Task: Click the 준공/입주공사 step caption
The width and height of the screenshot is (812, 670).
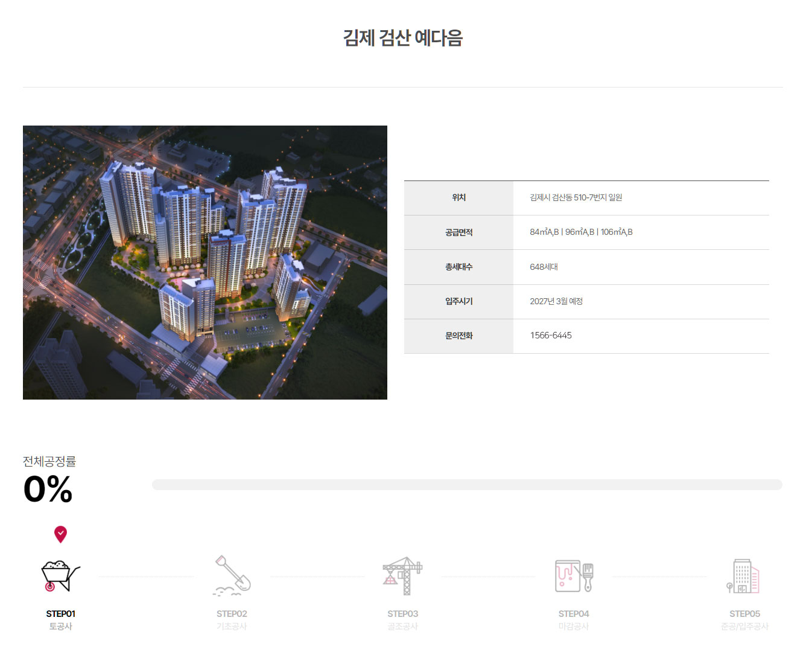Action: point(744,627)
